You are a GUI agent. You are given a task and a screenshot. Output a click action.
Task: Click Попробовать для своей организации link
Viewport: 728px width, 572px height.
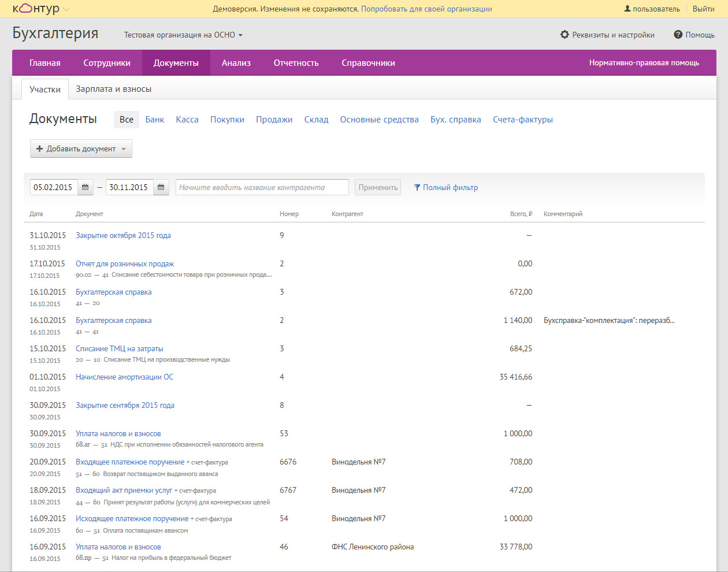point(426,9)
